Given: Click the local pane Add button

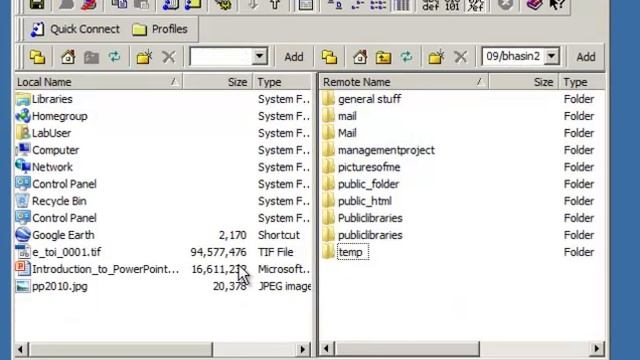Looking at the screenshot, I should [293, 57].
